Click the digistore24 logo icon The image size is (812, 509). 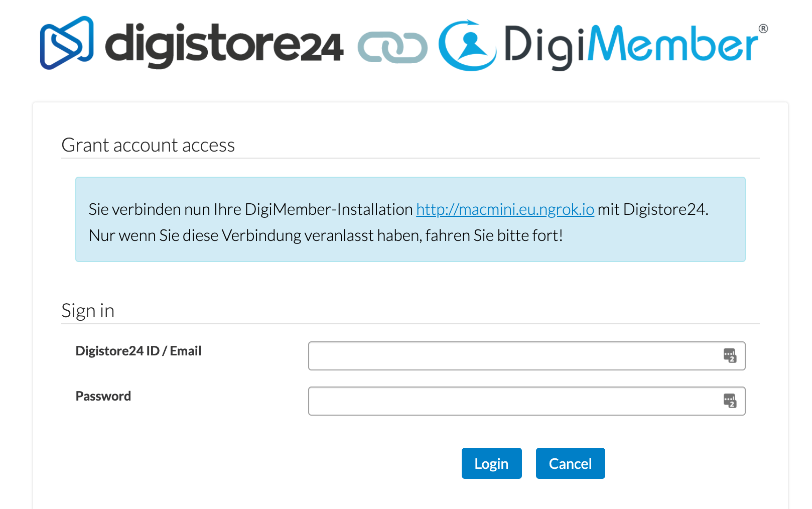click(x=67, y=42)
